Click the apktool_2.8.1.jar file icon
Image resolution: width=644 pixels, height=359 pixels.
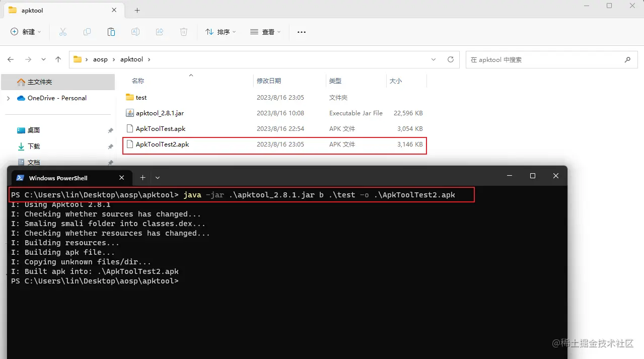(129, 113)
